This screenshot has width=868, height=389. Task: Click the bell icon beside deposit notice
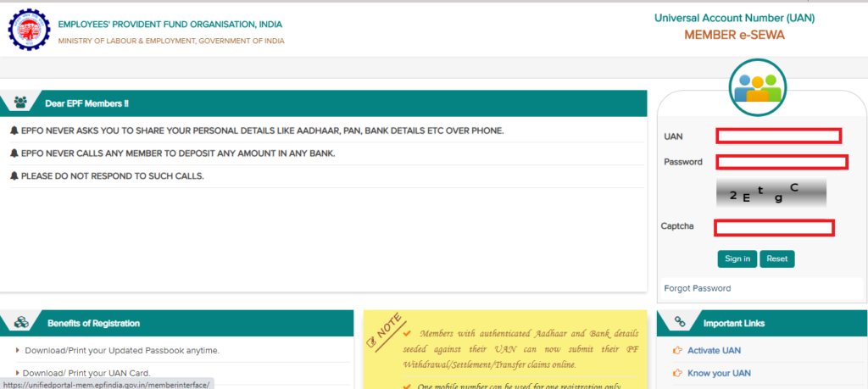pyautogui.click(x=14, y=153)
